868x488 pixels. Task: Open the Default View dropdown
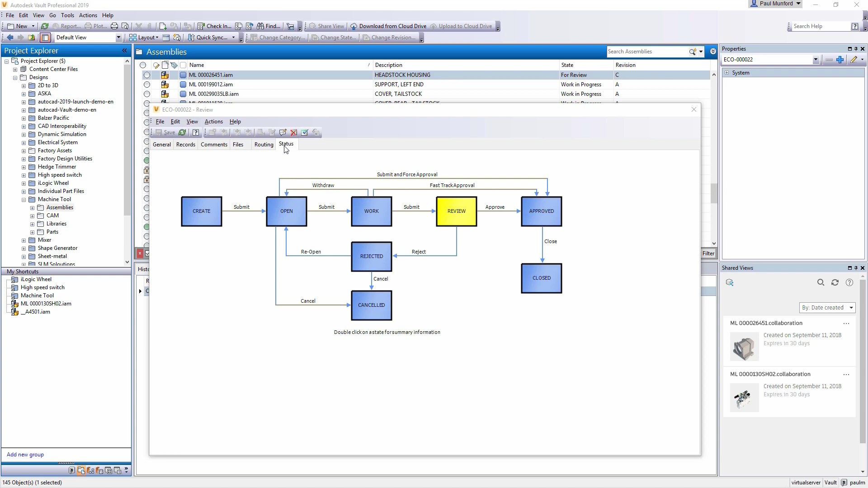point(118,38)
